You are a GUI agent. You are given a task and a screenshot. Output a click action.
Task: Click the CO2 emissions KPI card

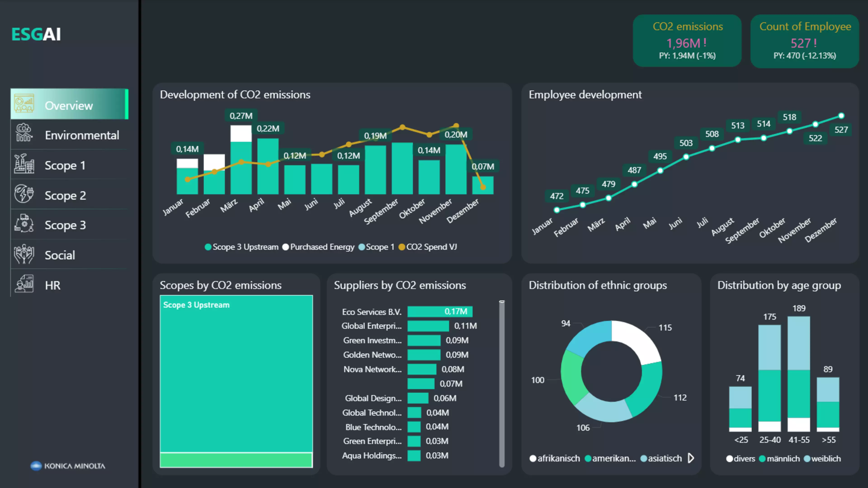687,41
